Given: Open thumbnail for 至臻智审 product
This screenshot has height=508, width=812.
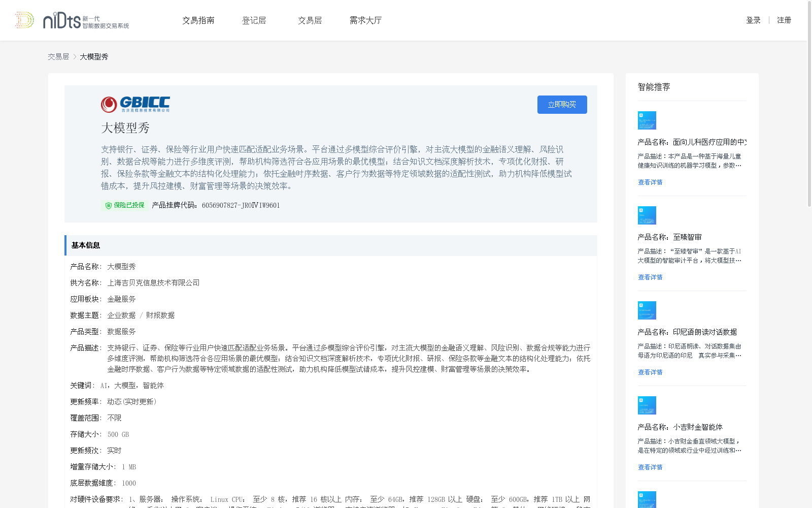Looking at the screenshot, I should tap(647, 215).
